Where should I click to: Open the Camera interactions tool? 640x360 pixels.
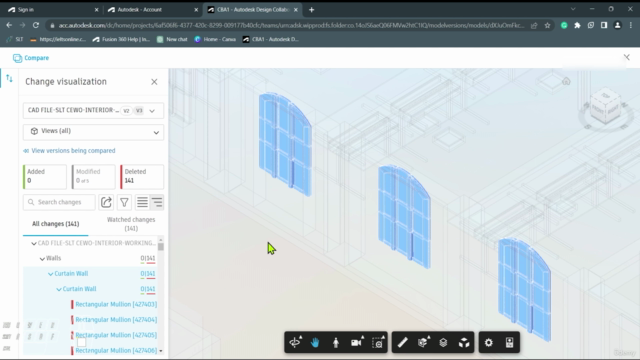(357, 342)
